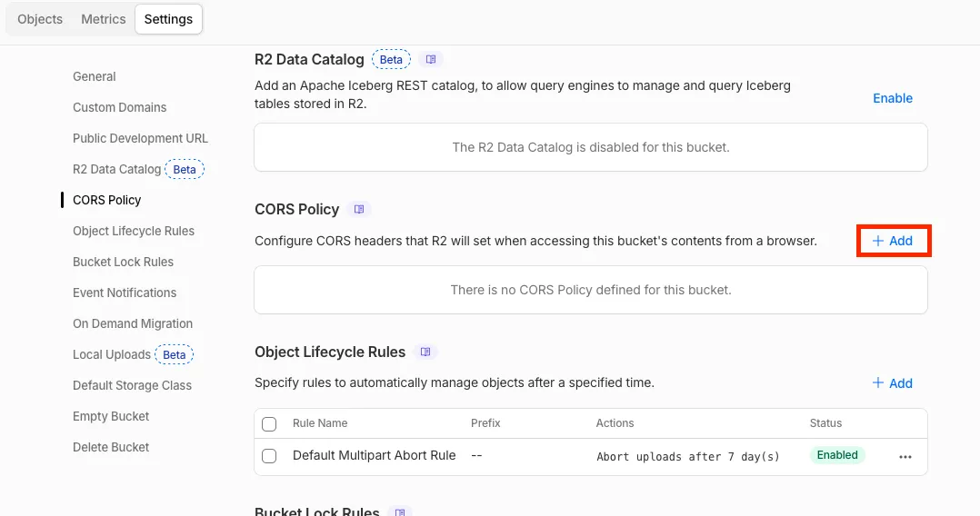The image size is (980, 516).
Task: Jump to Empty Bucket section
Action: [x=111, y=417]
